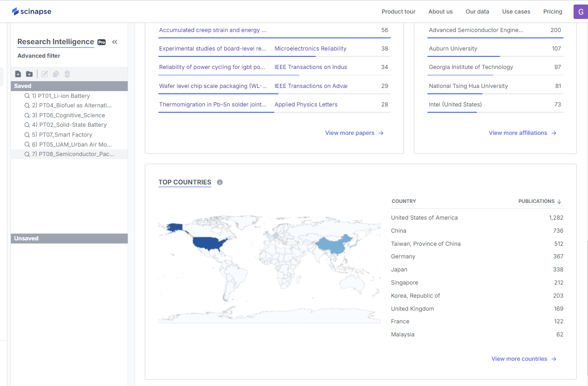The height and width of the screenshot is (386, 588).
Task: Select National Tsing Hua University affiliation
Action: (x=468, y=86)
